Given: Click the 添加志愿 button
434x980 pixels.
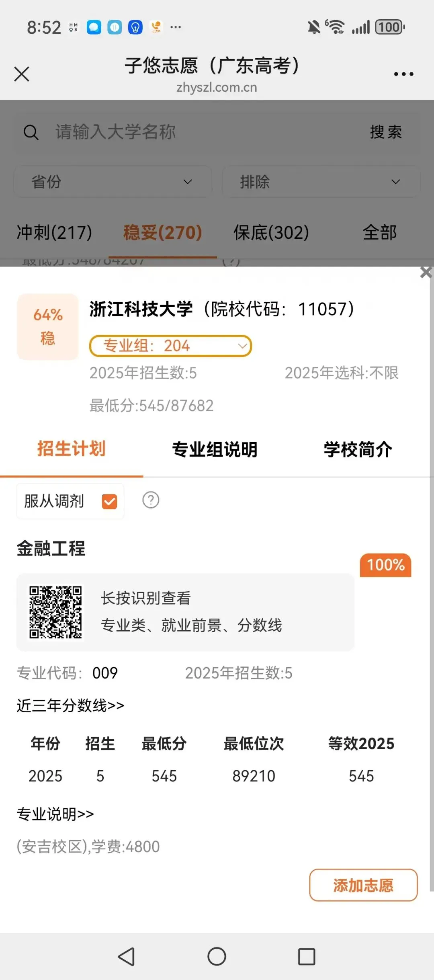Looking at the screenshot, I should 363,885.
